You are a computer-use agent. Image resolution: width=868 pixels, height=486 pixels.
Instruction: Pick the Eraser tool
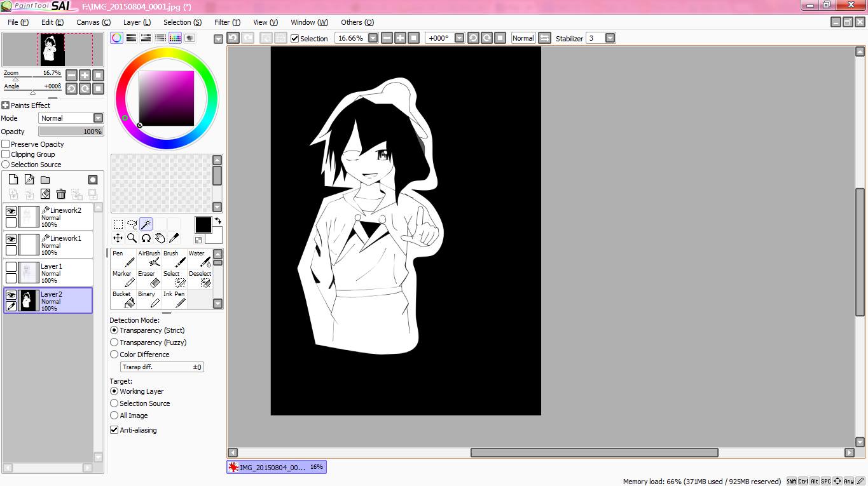coord(149,279)
